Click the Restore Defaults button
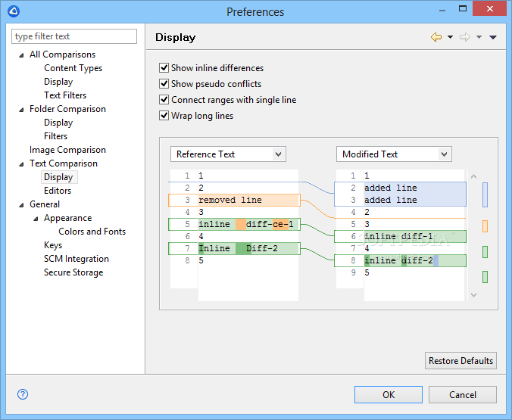The height and width of the screenshot is (420, 512). pos(460,361)
